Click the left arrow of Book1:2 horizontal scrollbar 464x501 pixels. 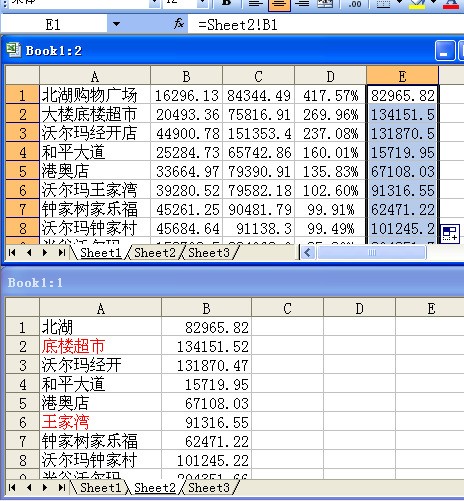[x=307, y=253]
